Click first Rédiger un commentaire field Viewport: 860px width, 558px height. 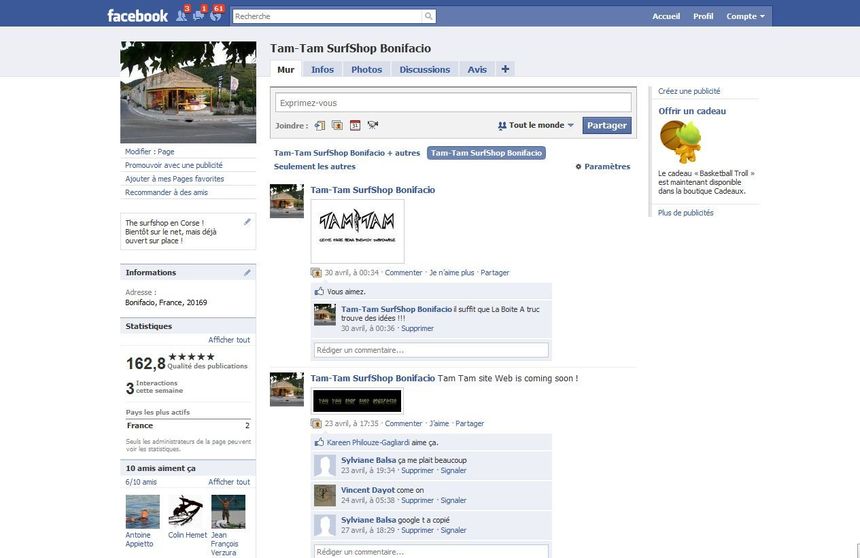pos(431,350)
